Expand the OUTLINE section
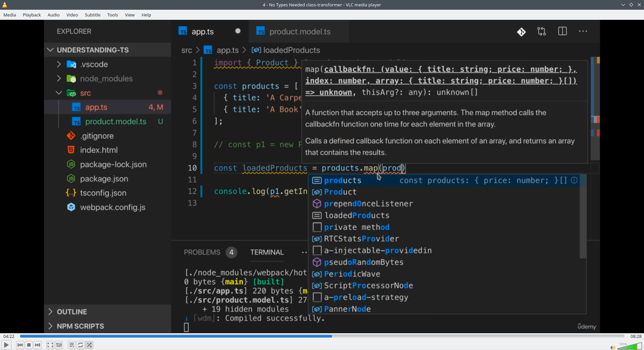This screenshot has height=350, width=644. 51,312
